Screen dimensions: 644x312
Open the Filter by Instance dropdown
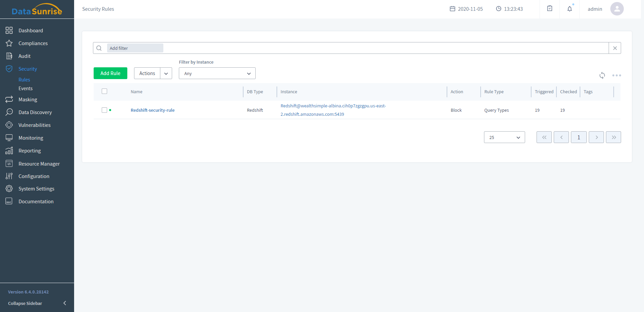pos(217,73)
